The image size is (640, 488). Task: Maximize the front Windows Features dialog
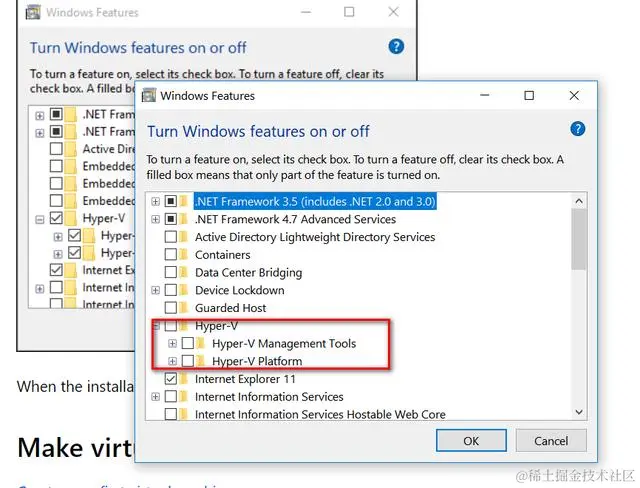(529, 95)
